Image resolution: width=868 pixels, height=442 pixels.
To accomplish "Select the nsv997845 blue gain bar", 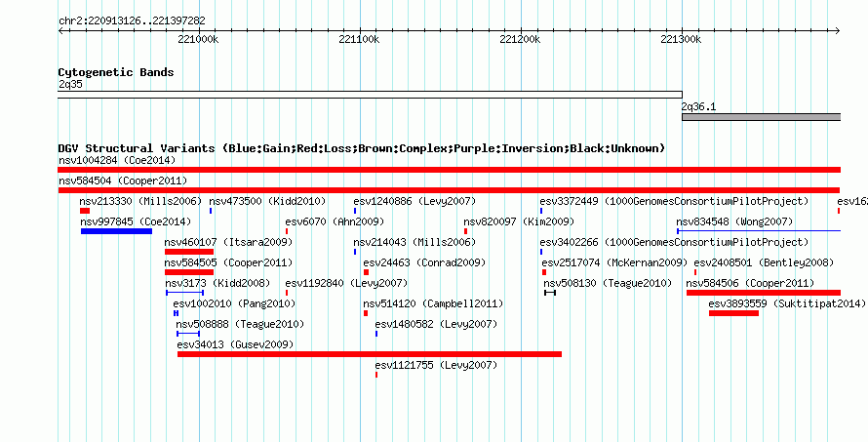I will (116, 231).
